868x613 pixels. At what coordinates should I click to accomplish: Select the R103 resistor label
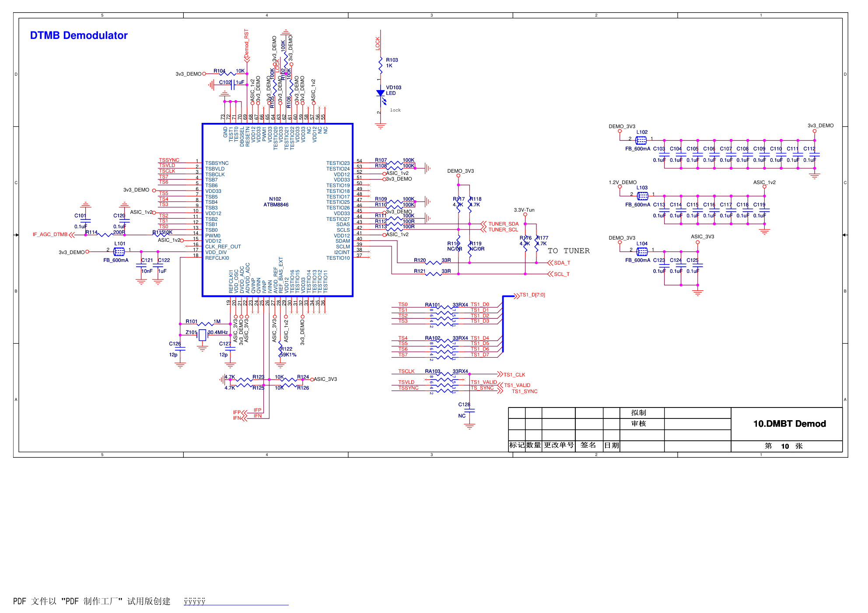click(x=392, y=60)
